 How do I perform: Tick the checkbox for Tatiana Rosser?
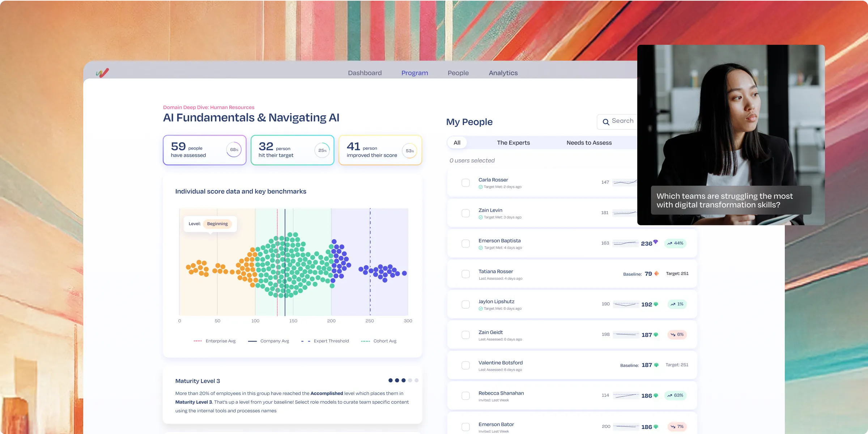465,274
